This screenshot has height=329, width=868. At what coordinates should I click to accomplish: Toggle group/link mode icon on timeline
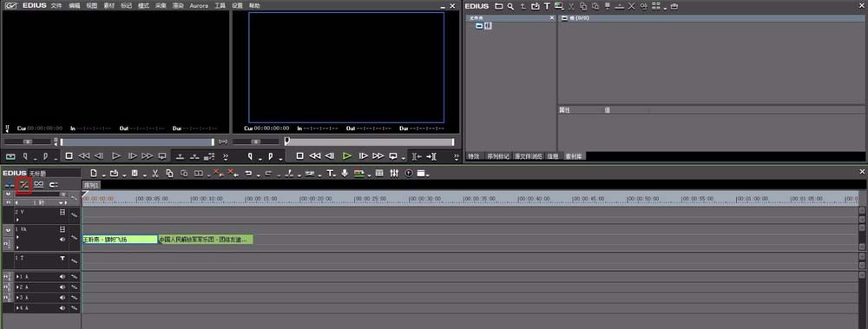[x=39, y=184]
